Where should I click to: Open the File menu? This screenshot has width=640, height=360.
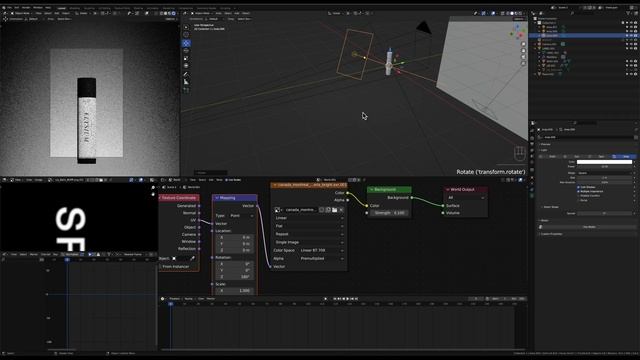[x=9, y=8]
